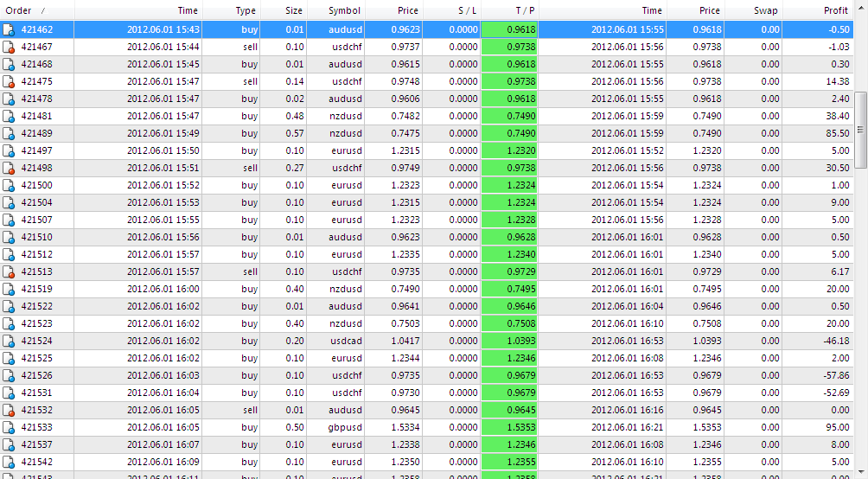Click profit value 95.00

coord(837,427)
